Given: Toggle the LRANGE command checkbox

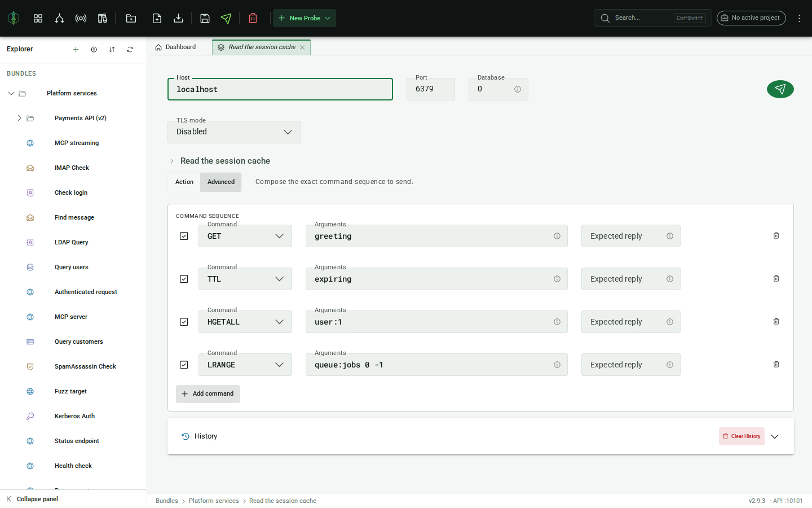Looking at the screenshot, I should click(x=184, y=365).
